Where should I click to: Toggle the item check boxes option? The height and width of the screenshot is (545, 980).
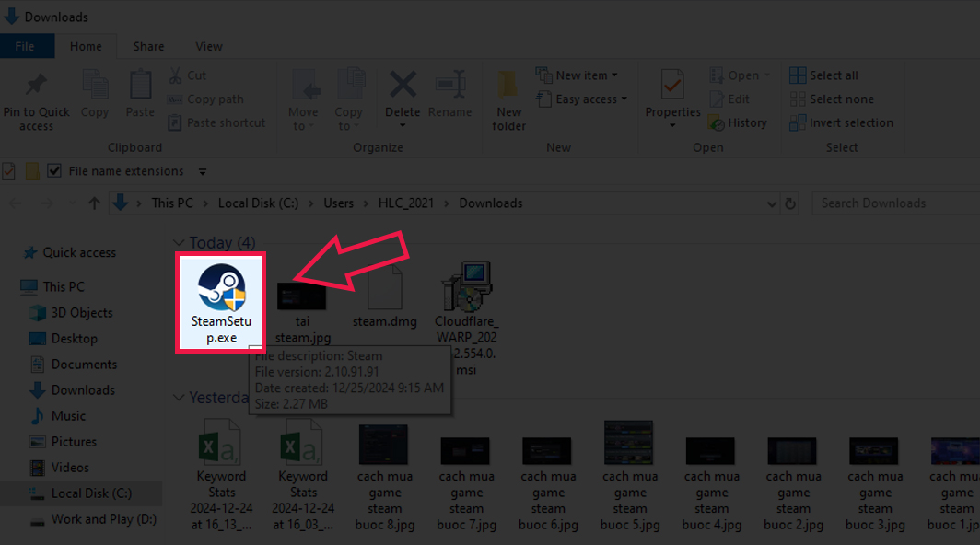(x=9, y=170)
